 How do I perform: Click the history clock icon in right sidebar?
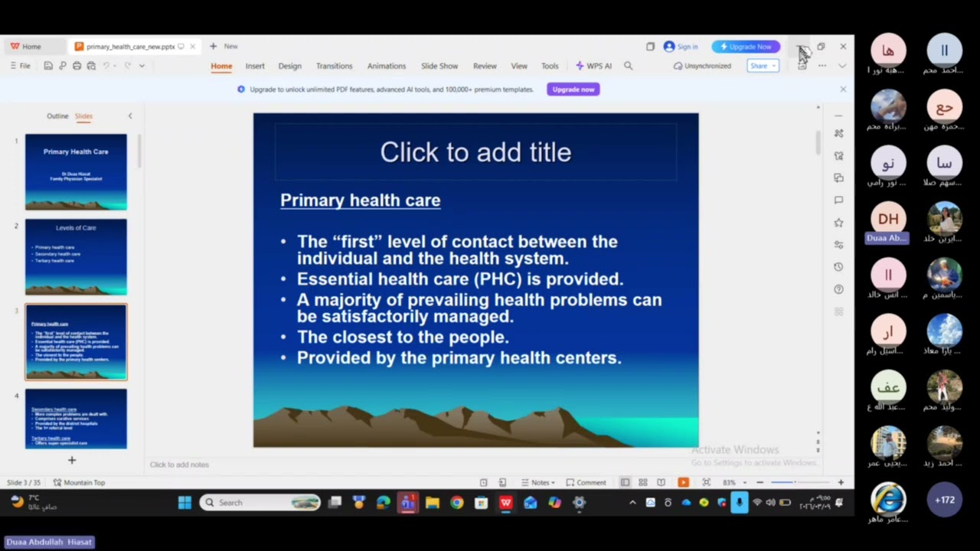[x=838, y=266]
